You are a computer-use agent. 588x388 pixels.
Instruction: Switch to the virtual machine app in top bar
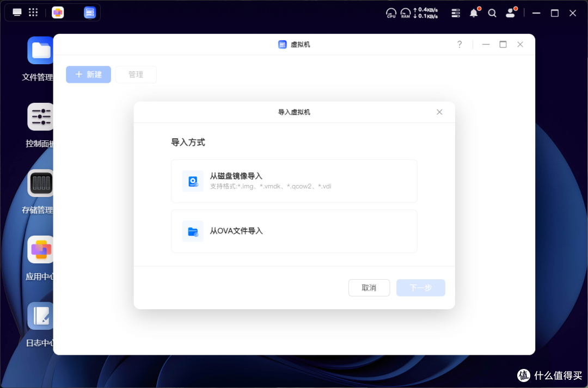coord(90,13)
